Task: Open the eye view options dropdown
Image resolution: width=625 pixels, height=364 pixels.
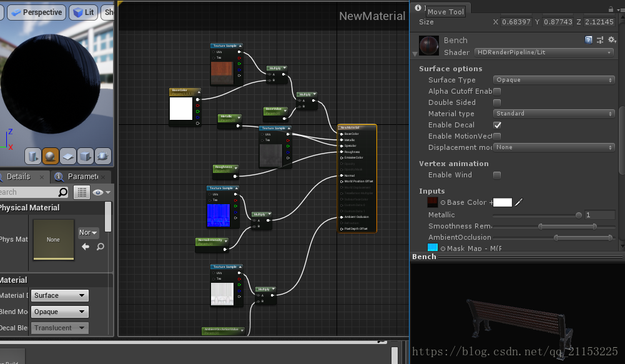Action: [x=101, y=192]
